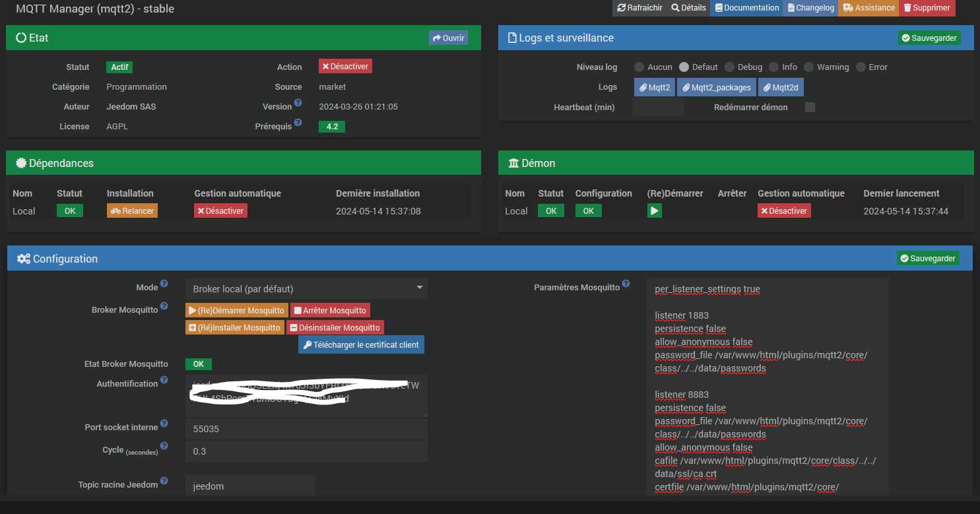Disable the plugin via Désactiver in Etat
This screenshot has height=514, width=980.
(x=345, y=66)
